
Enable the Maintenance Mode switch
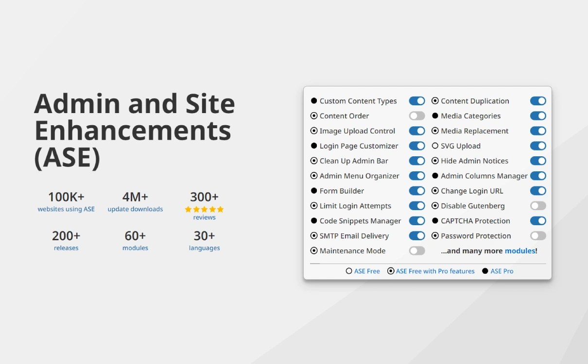click(x=417, y=251)
